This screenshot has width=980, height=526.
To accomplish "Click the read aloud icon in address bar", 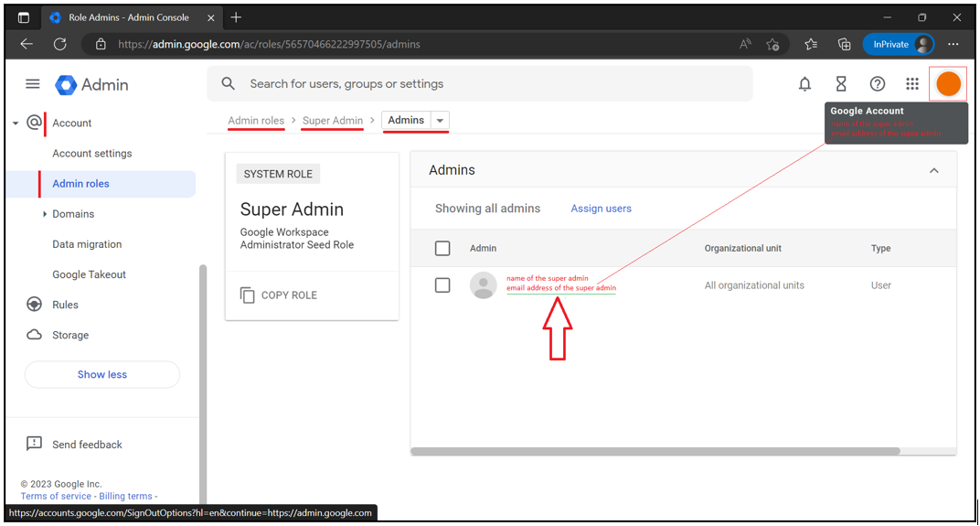I will [x=745, y=44].
